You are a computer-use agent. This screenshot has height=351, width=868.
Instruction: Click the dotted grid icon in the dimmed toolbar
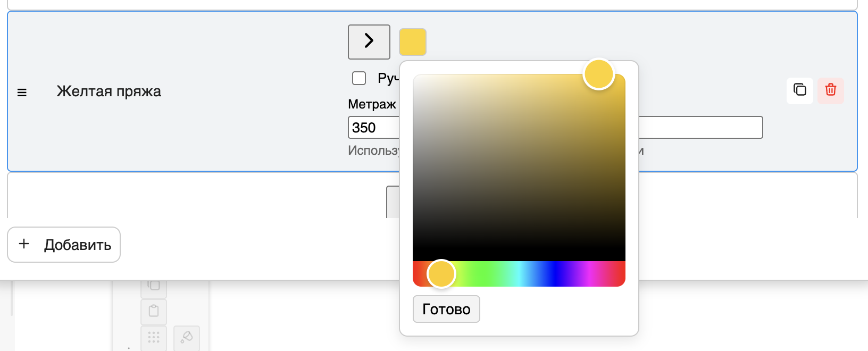click(154, 338)
